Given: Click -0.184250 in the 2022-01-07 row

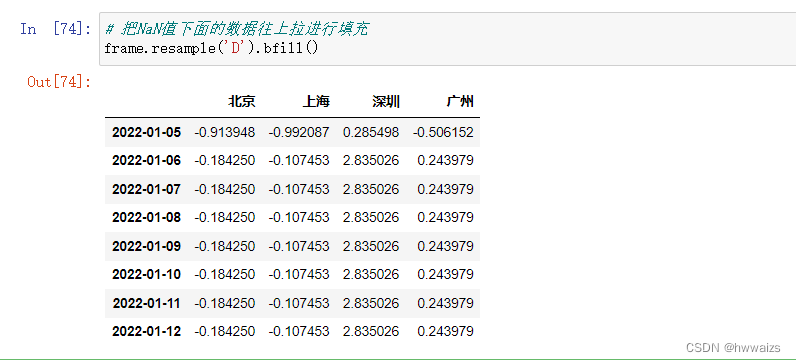Looking at the screenshot, I should click(x=225, y=189).
